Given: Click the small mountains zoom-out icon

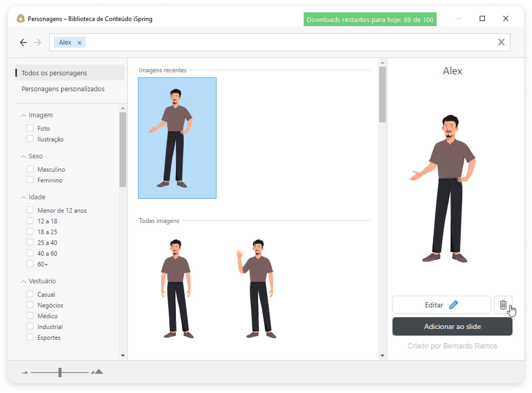Looking at the screenshot, I should click(x=25, y=372).
